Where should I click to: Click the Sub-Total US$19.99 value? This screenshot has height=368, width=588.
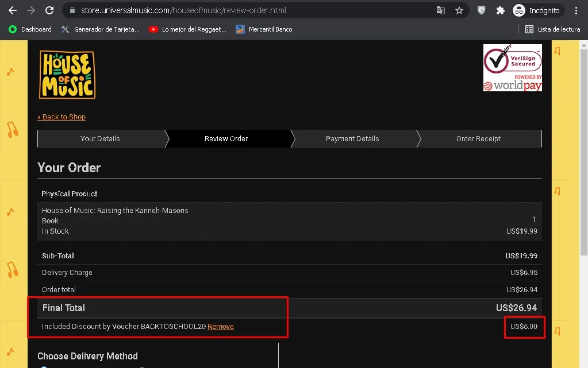click(521, 256)
